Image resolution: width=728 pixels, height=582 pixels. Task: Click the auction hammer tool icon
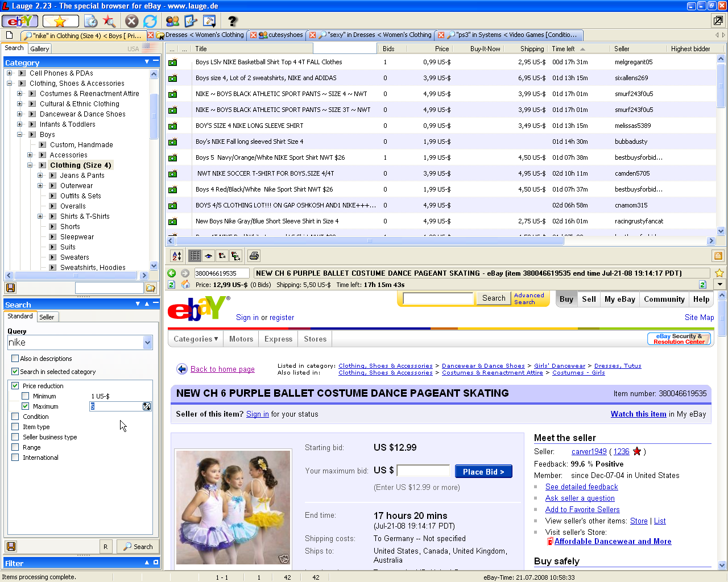[x=209, y=22]
